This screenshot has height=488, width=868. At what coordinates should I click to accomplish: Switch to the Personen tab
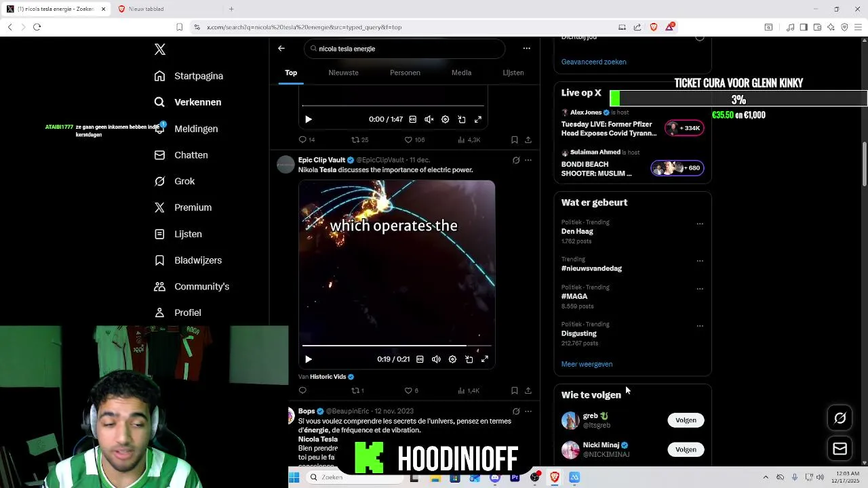coord(405,73)
